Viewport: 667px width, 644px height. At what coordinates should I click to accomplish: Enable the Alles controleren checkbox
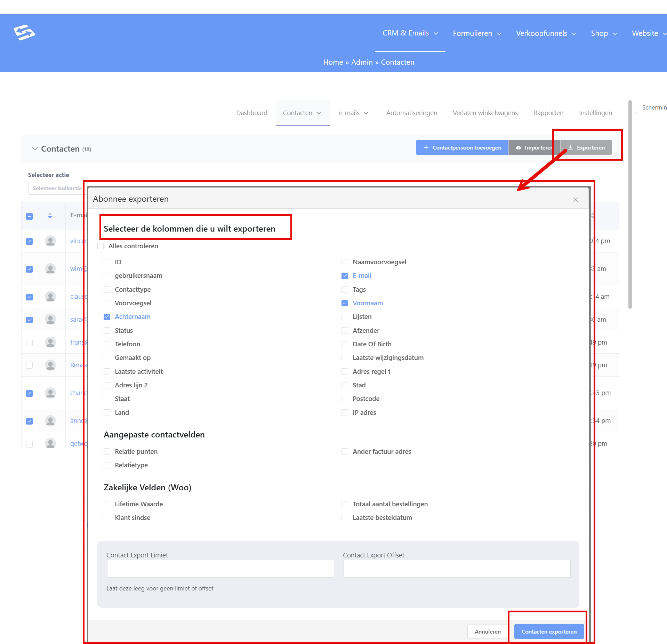[x=101, y=246]
